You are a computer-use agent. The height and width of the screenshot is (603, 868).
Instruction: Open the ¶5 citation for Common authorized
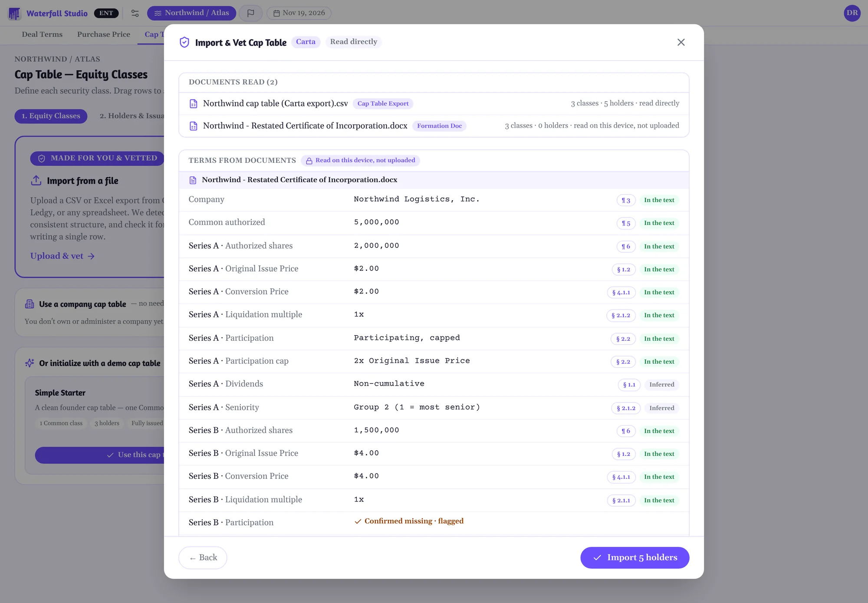pyautogui.click(x=626, y=223)
